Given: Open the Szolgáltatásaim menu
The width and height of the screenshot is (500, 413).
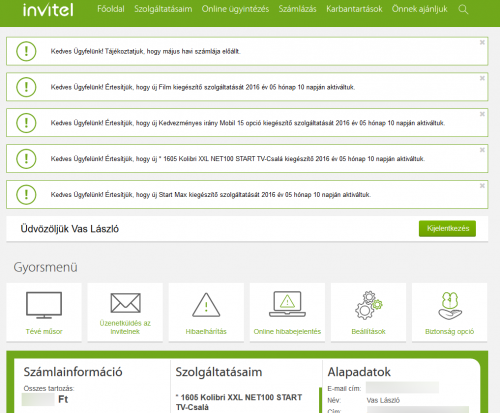Looking at the screenshot, I should [163, 9].
